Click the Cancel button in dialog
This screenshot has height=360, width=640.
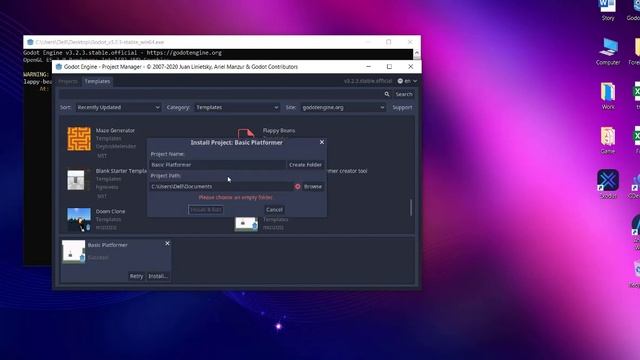[274, 210]
